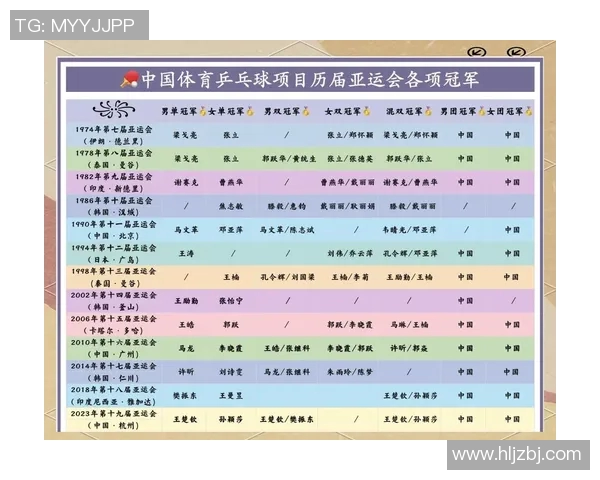
Task: Click the medal icon beside 女团冠军
Action: 528,111
